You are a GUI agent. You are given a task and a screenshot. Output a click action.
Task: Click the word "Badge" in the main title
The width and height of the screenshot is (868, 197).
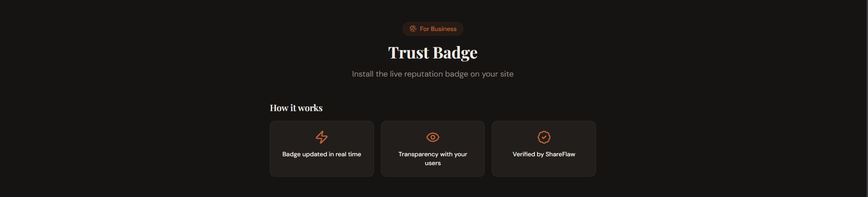click(455, 53)
